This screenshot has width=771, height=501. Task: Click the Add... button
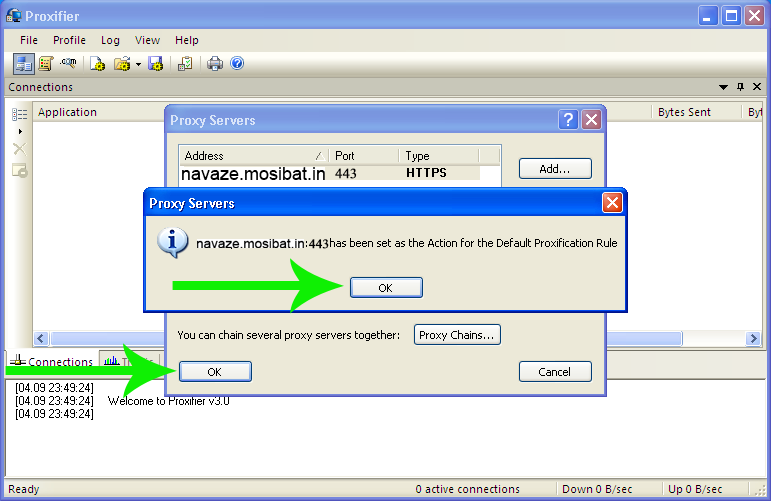555,169
